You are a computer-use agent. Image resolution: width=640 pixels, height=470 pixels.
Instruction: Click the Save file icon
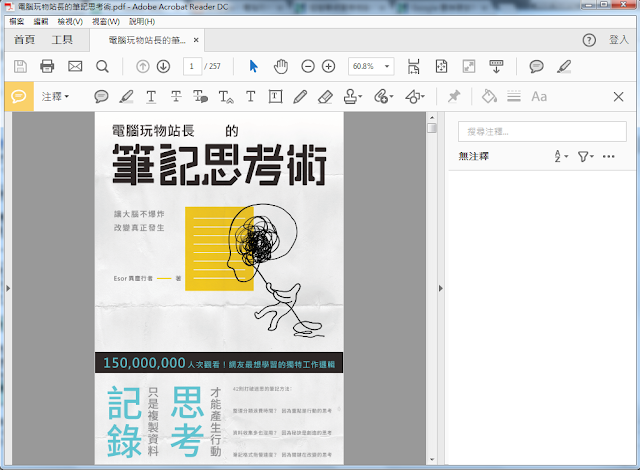point(20,66)
